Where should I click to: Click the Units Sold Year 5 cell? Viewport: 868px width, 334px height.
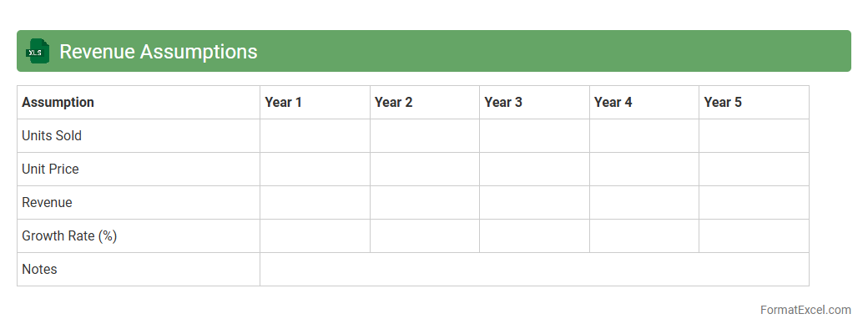click(754, 135)
